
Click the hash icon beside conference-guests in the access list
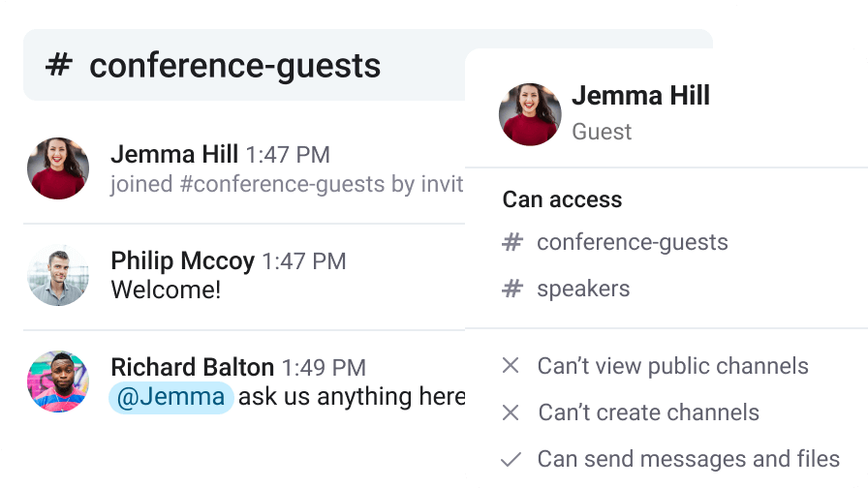[512, 242]
